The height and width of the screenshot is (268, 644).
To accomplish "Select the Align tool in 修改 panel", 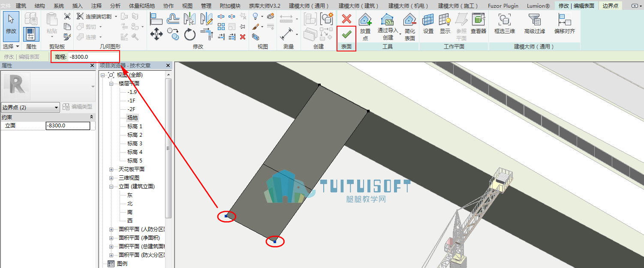I will click(156, 18).
